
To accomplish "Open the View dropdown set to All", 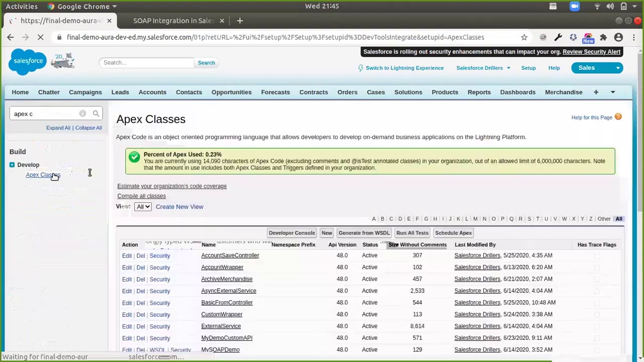I will (143, 207).
